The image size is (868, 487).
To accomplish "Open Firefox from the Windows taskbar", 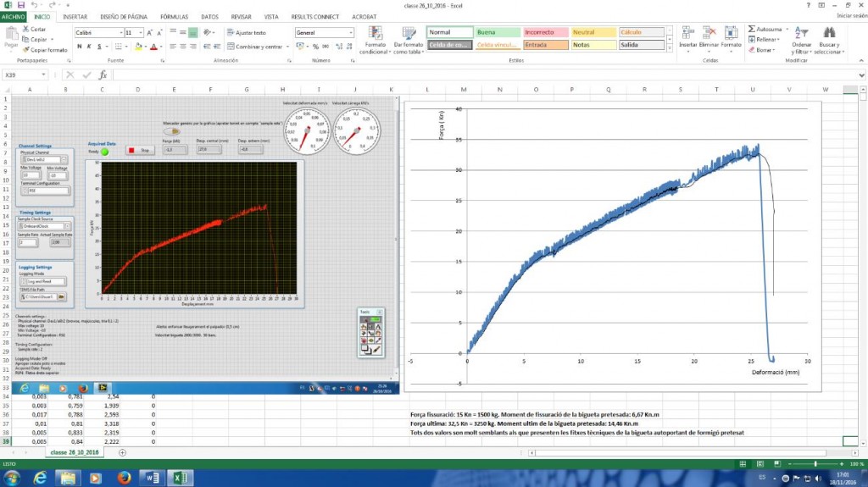I will click(x=124, y=478).
